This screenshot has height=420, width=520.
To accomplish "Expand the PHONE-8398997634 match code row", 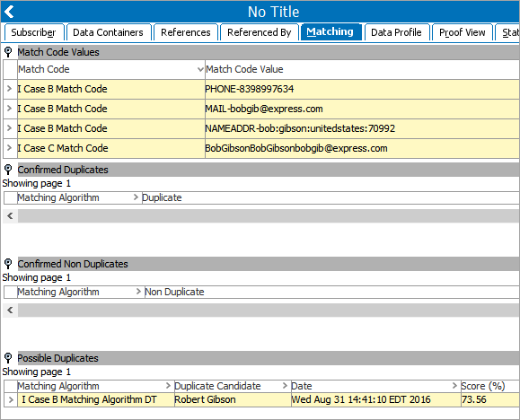I will click(x=10, y=89).
